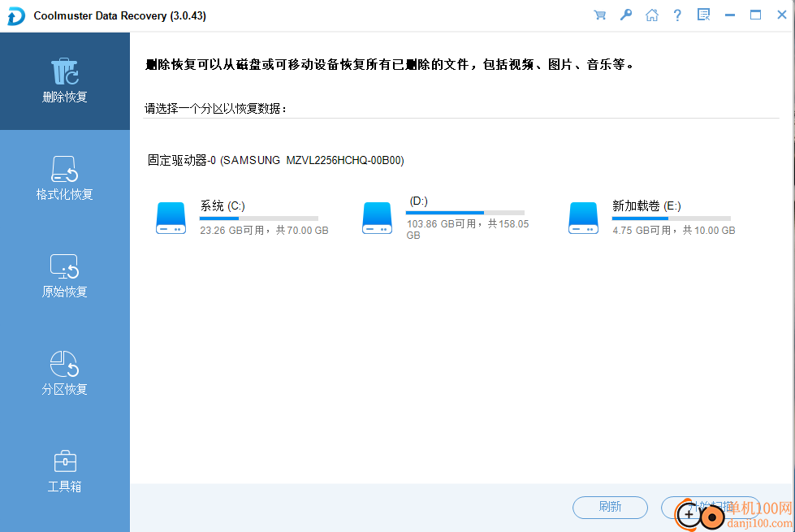Open help via the question mark icon
795x532 pixels.
coord(677,15)
